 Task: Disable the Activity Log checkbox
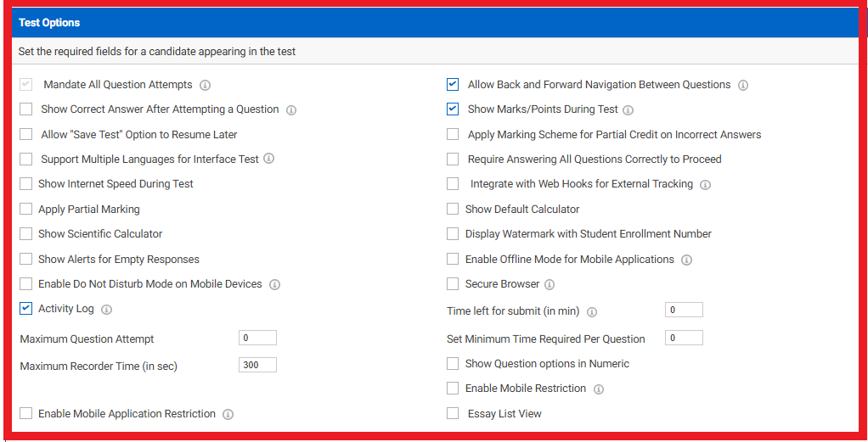tap(25, 309)
